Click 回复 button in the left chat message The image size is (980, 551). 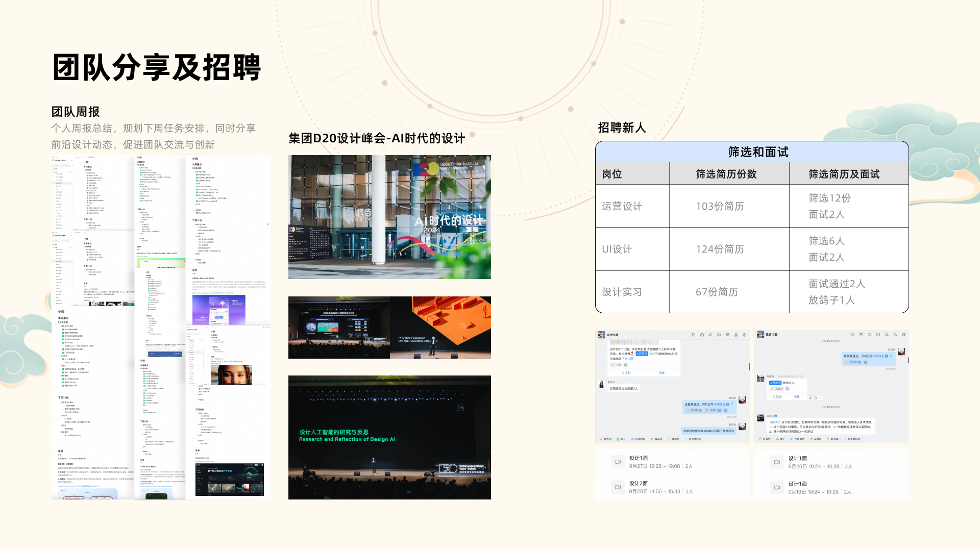tap(661, 373)
